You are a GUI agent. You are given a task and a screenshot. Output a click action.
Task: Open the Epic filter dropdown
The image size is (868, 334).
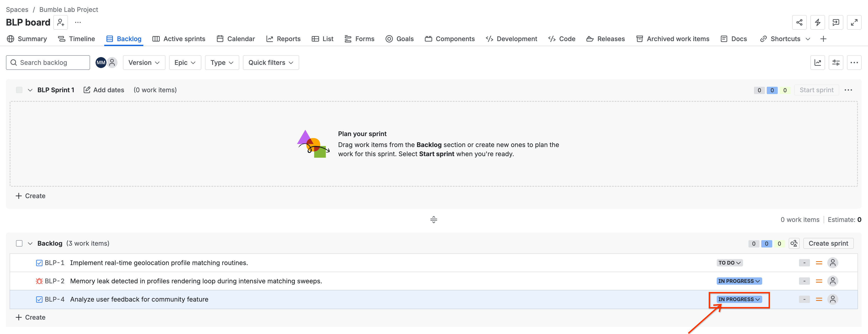185,63
